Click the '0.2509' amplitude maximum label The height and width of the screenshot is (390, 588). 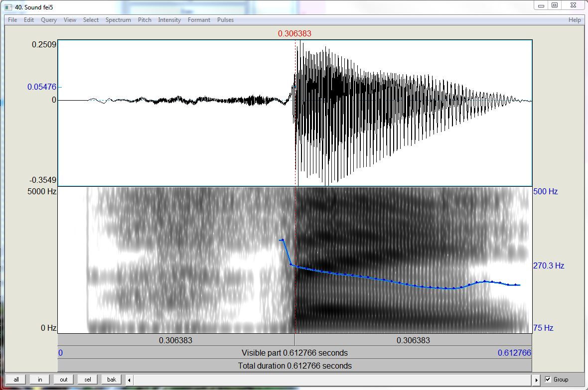[x=44, y=44]
